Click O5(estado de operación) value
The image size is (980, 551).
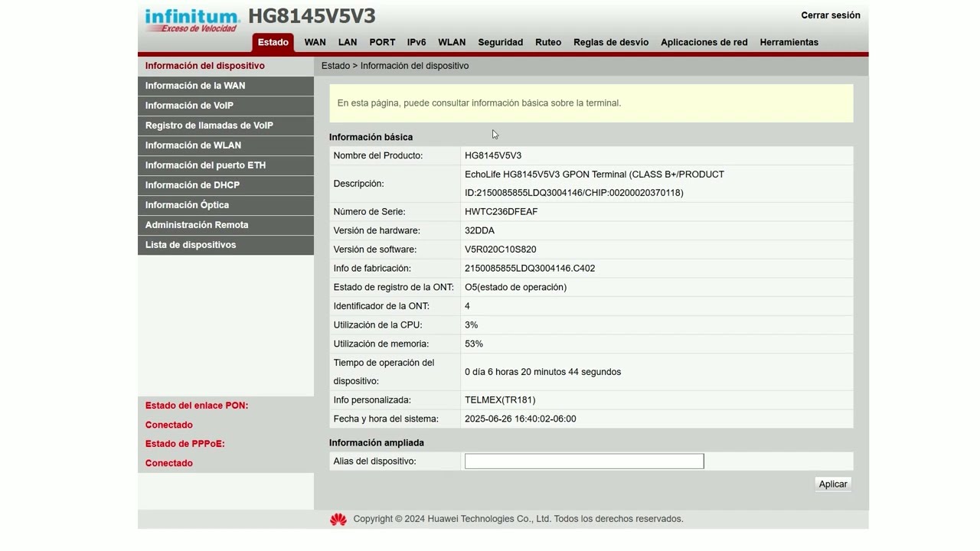pos(516,287)
